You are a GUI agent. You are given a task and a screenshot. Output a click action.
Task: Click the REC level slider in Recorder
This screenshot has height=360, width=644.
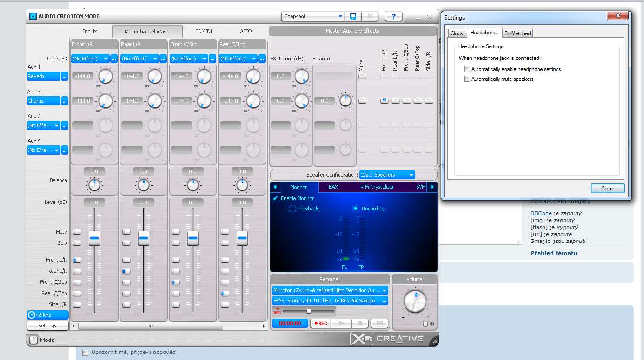pos(309,311)
